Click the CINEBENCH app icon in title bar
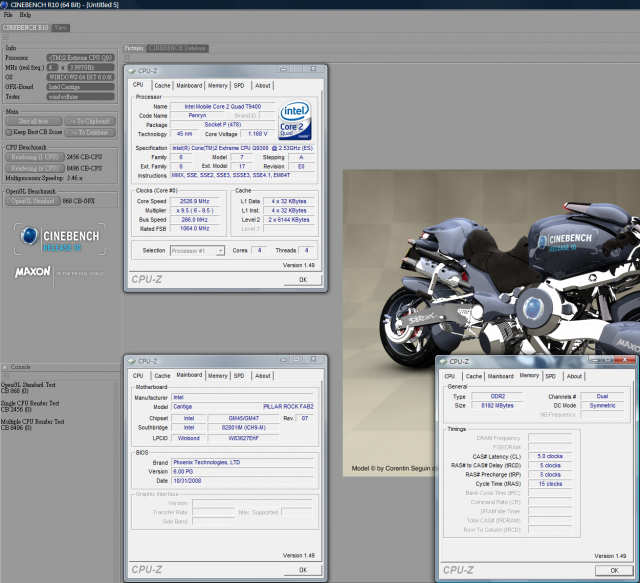 tap(4, 4)
